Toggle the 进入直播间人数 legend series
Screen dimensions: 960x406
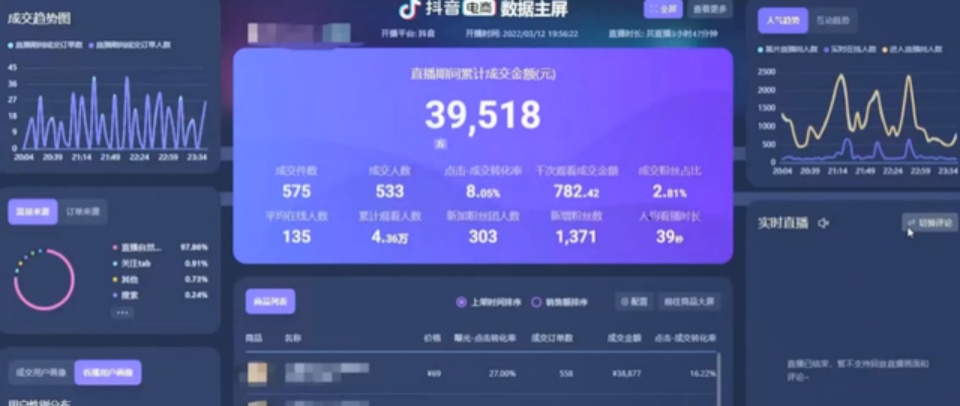coord(912,50)
